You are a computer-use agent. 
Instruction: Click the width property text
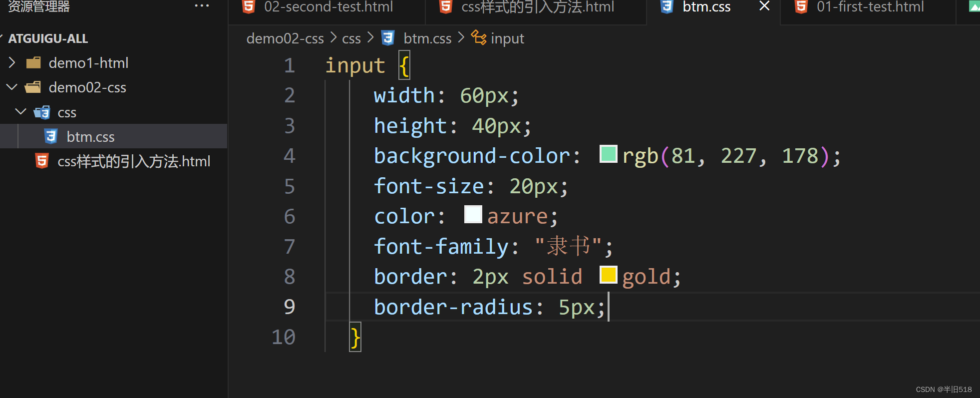(x=404, y=95)
